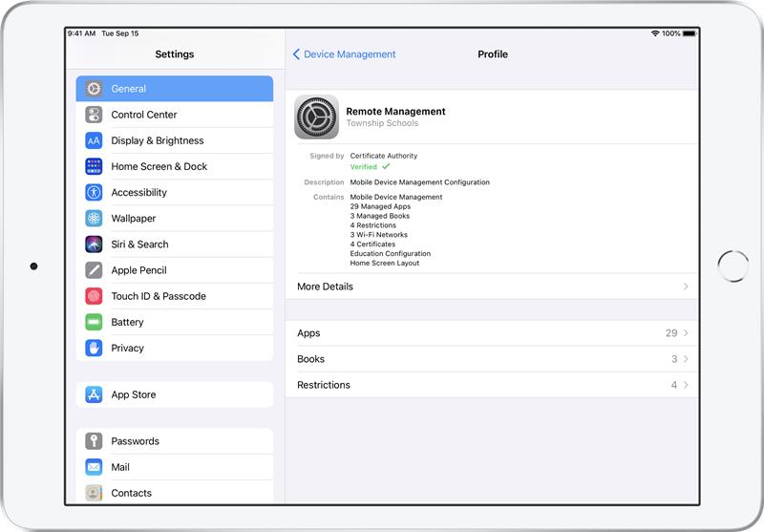Screen dimensions: 764x532
Task: Open Siri & Search settings
Action: tap(175, 245)
